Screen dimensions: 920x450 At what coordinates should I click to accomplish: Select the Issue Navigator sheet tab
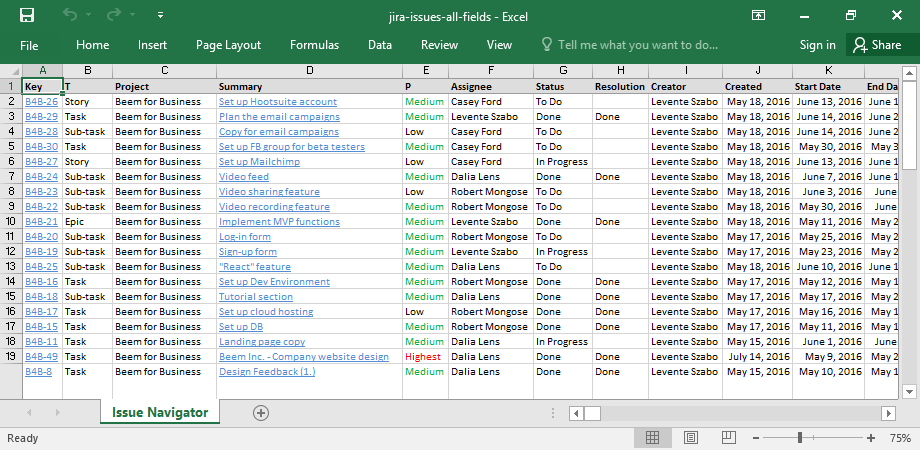[x=160, y=412]
